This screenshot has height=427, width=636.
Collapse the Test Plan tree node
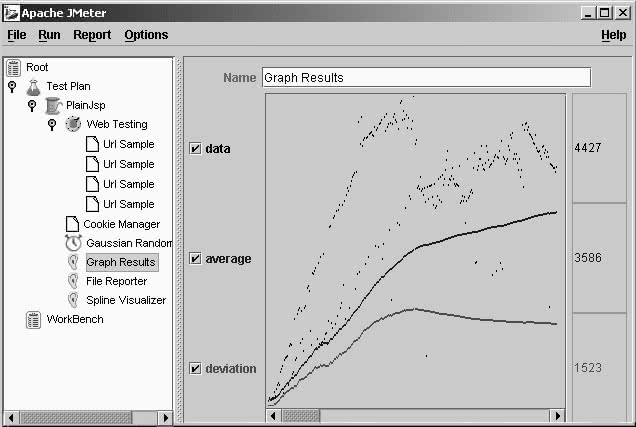12,86
